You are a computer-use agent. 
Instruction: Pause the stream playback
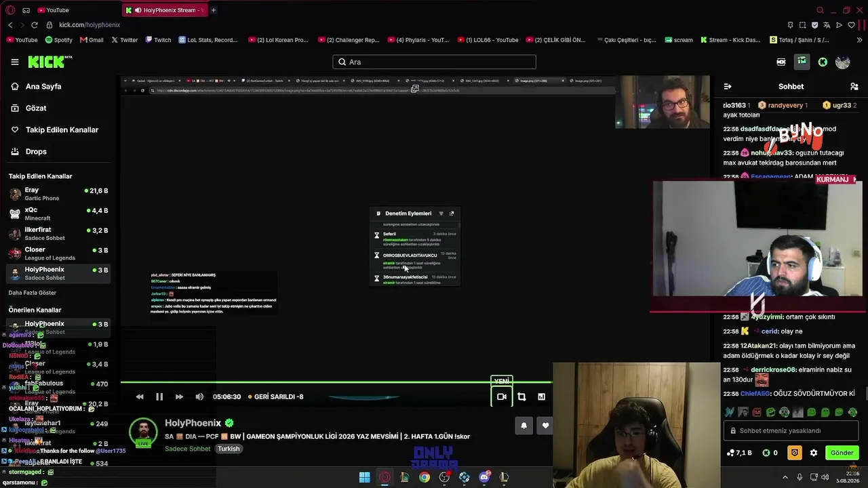coord(159,396)
